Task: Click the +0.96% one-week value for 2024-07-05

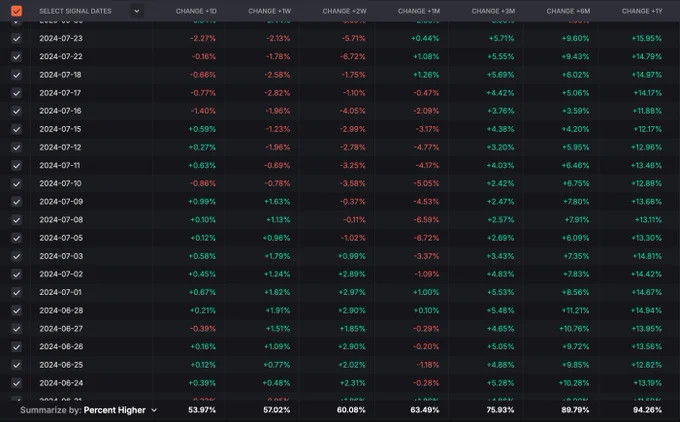Action: click(x=276, y=238)
